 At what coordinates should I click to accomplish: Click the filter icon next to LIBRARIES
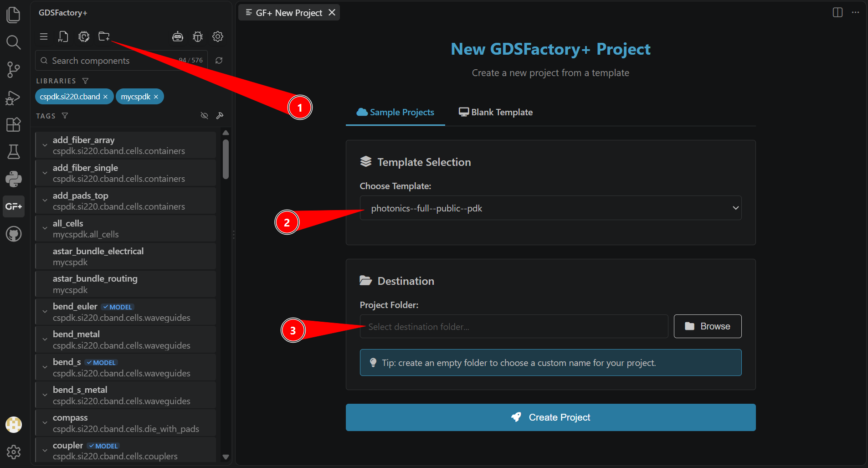tap(85, 81)
